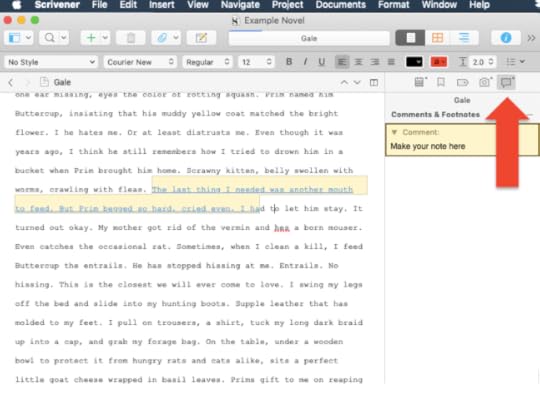Expand the view options dropdown arrow

pos(28,38)
